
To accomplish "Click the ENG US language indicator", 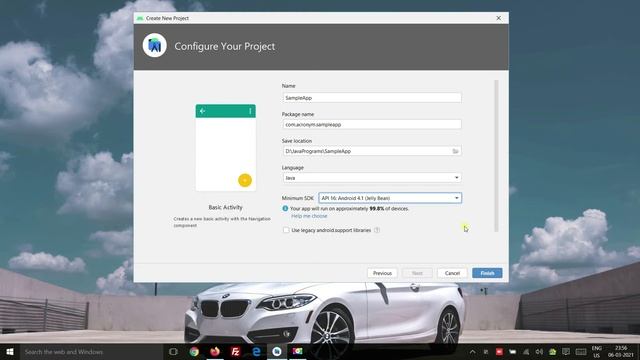I will [597, 351].
